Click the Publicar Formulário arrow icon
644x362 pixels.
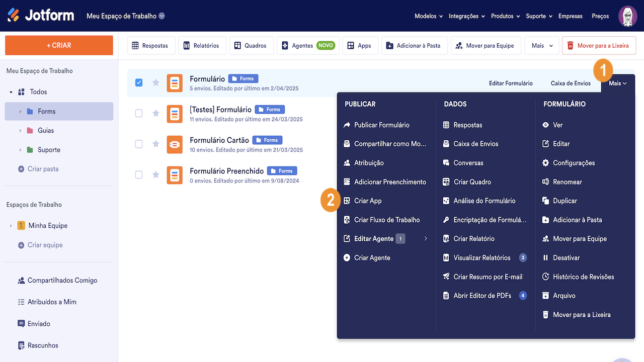coord(347,125)
